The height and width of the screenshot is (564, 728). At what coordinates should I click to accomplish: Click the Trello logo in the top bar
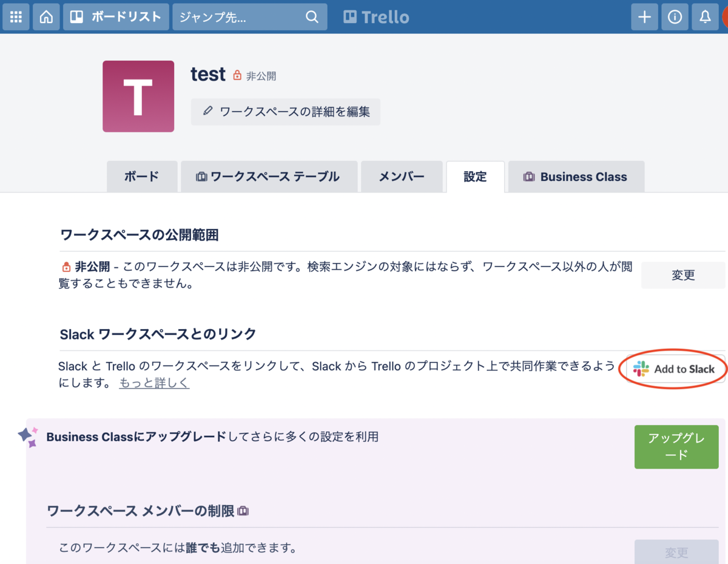coord(376,16)
